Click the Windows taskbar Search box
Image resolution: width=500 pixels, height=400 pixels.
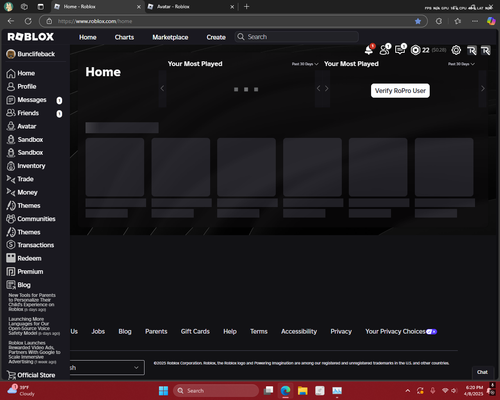click(216, 391)
